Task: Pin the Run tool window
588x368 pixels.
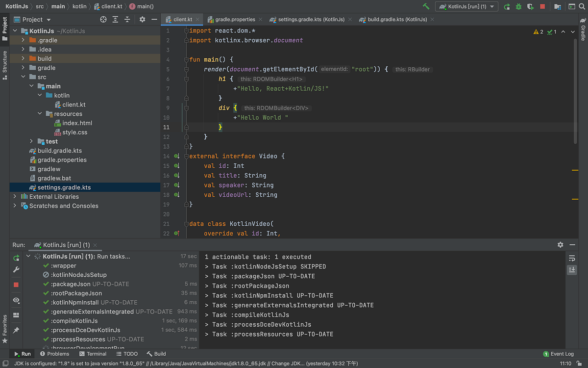Action: (16, 330)
